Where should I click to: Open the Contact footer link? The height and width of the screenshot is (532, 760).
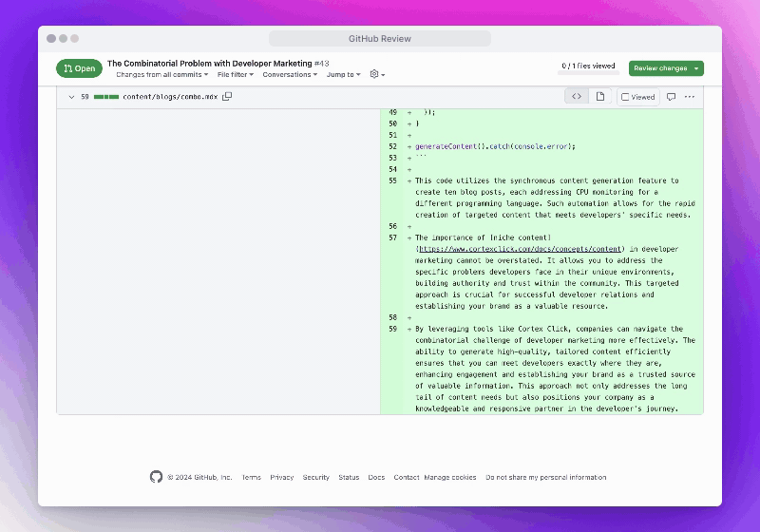[x=407, y=477]
